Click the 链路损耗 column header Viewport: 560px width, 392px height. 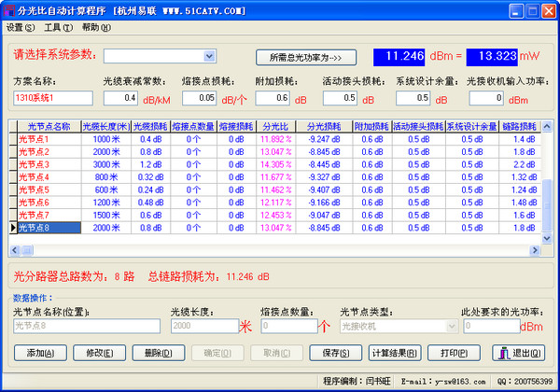coord(520,126)
